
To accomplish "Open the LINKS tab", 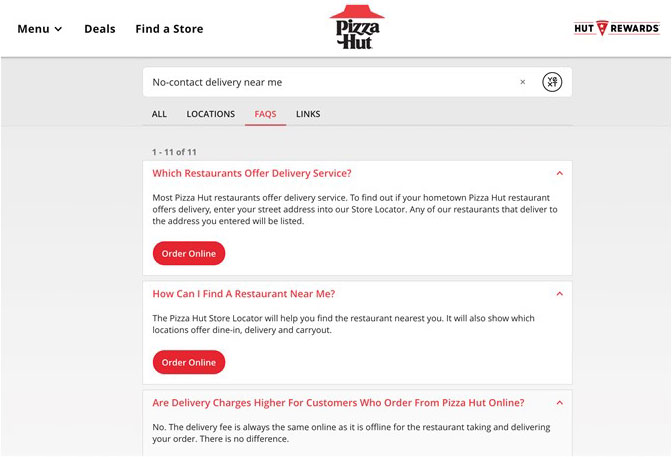I will point(308,114).
